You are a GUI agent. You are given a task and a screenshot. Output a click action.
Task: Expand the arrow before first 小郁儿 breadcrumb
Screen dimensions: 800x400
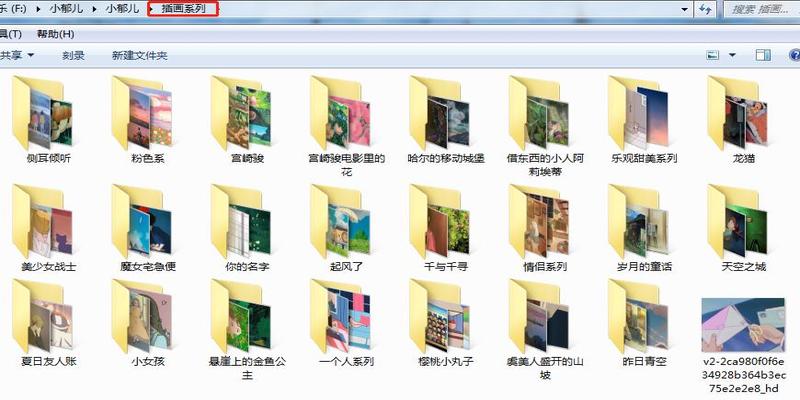coord(39,9)
